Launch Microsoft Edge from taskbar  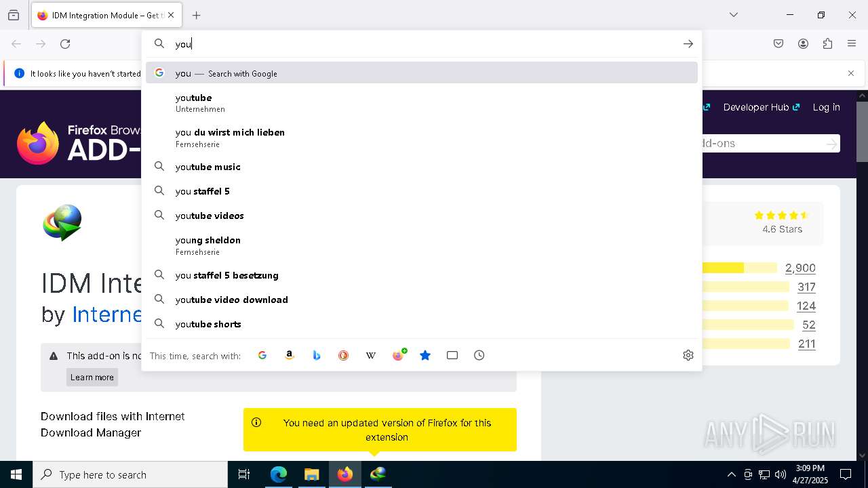coord(279,474)
